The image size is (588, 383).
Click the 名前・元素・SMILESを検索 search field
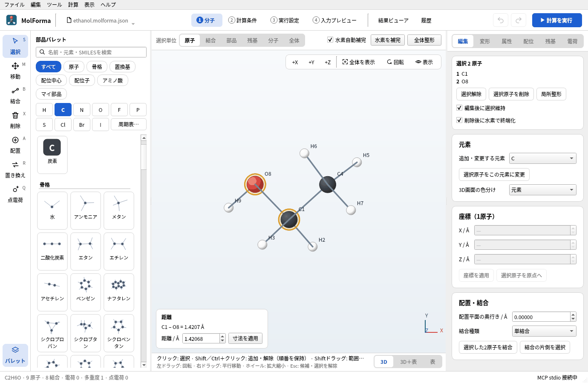tap(91, 52)
